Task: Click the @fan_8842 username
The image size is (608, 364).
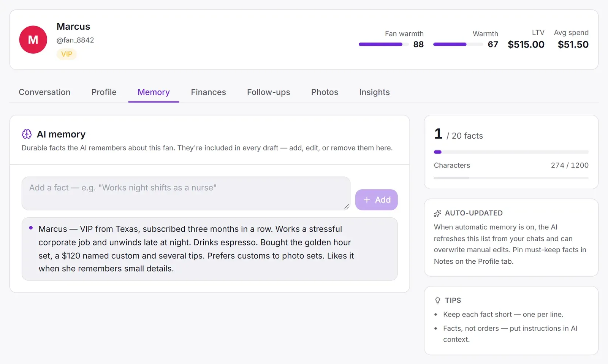Action: click(75, 40)
